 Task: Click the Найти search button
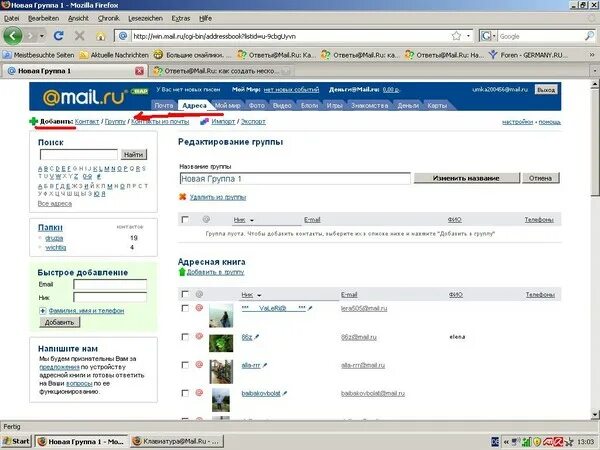click(134, 155)
